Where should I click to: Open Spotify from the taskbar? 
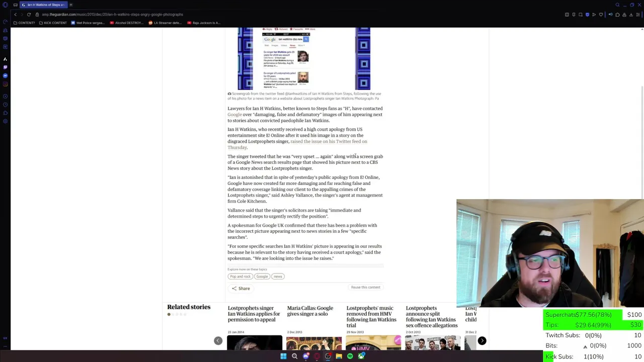(x=350, y=356)
